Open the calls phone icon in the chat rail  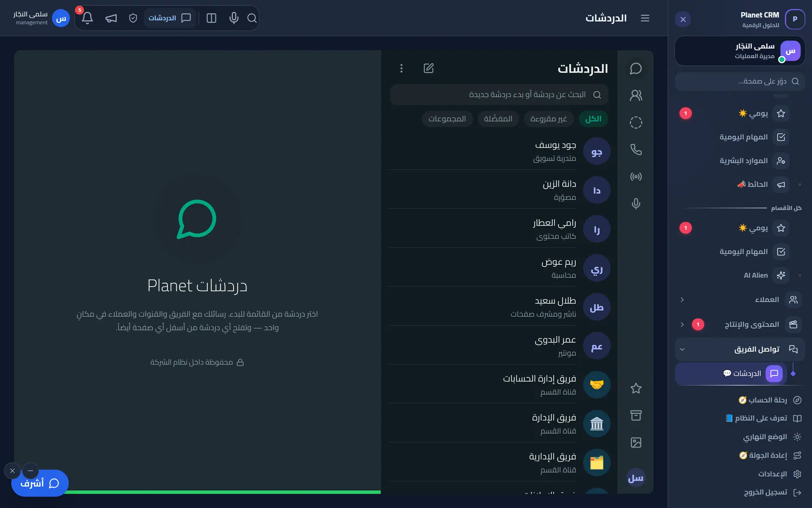[x=636, y=149]
